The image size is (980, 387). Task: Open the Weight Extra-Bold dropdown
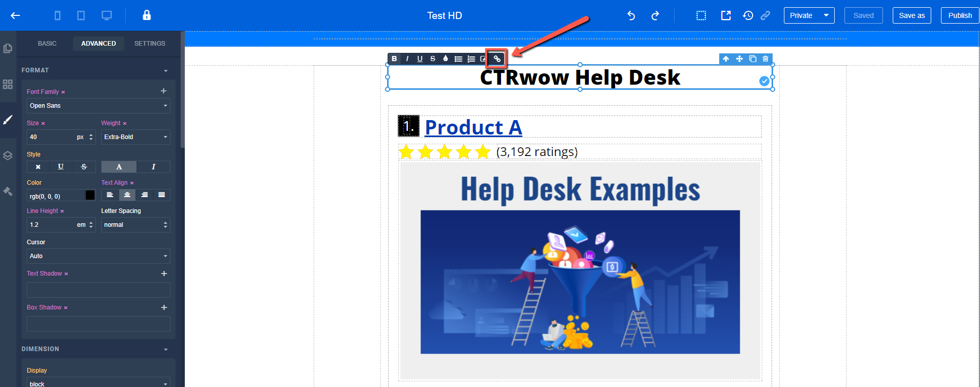[x=136, y=137]
